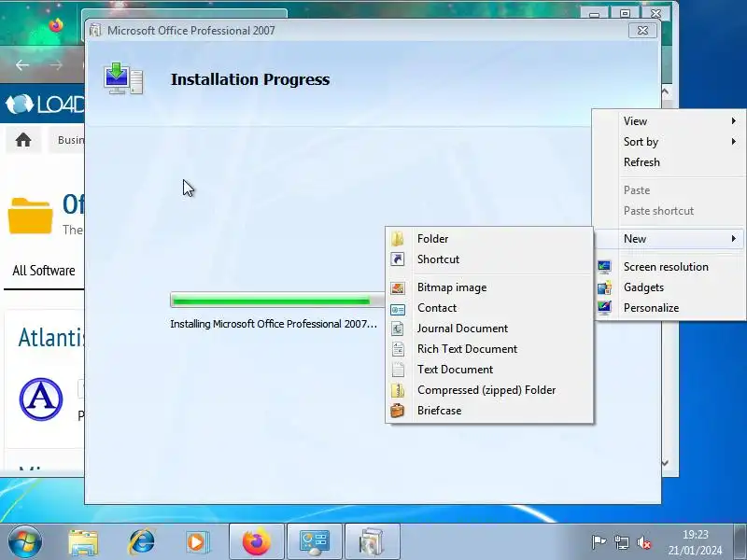
Task: Click the Screen resolution monitor icon
Action: click(x=604, y=267)
